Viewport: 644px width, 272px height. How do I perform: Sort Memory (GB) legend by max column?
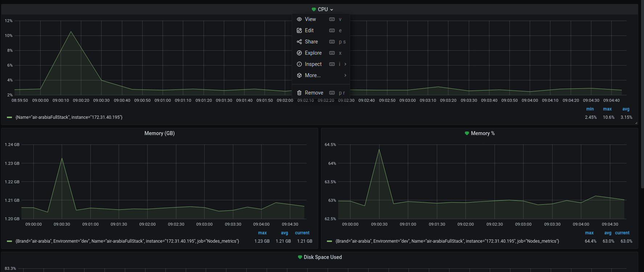pos(262,233)
